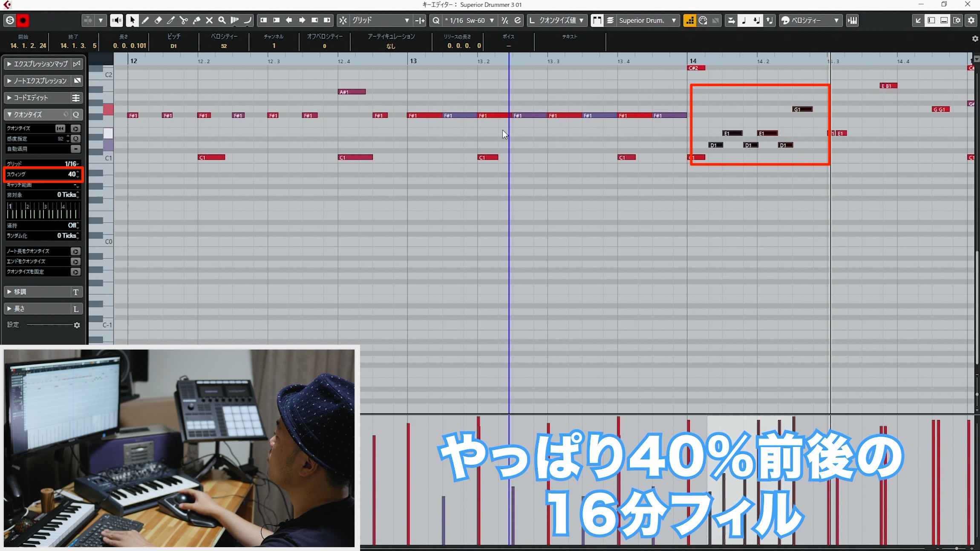The height and width of the screenshot is (551, 980).
Task: Toggle the Snap on/off button
Action: click(x=343, y=20)
